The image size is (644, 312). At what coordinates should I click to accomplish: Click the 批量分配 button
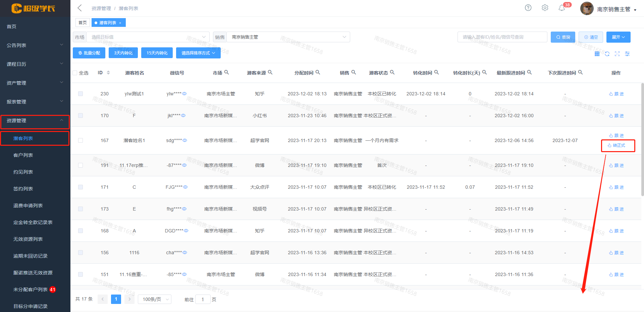[89, 53]
